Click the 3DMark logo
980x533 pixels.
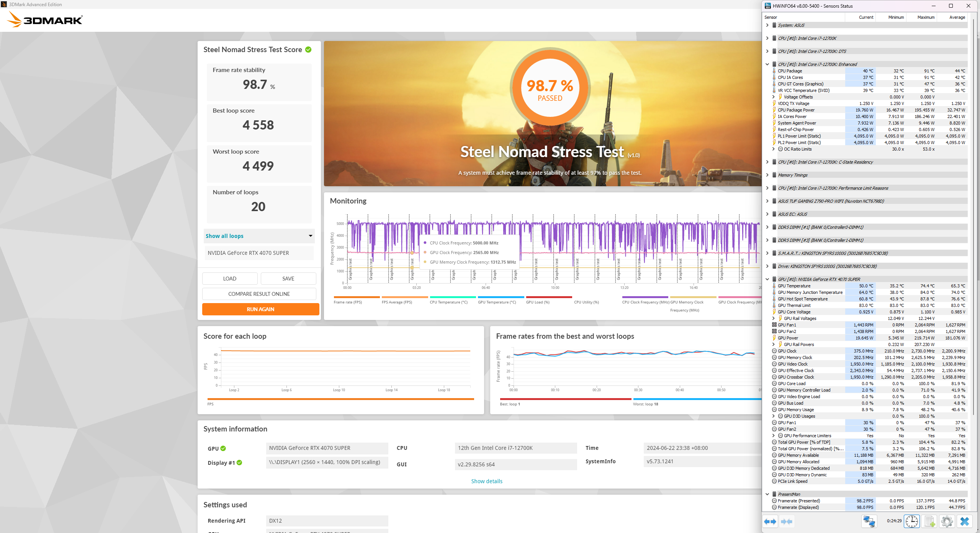click(45, 20)
